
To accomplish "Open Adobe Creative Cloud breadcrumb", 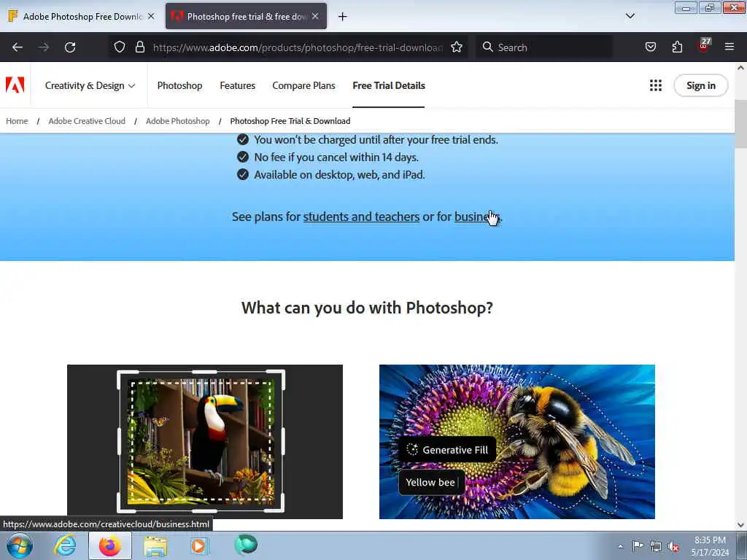I will pyautogui.click(x=87, y=121).
